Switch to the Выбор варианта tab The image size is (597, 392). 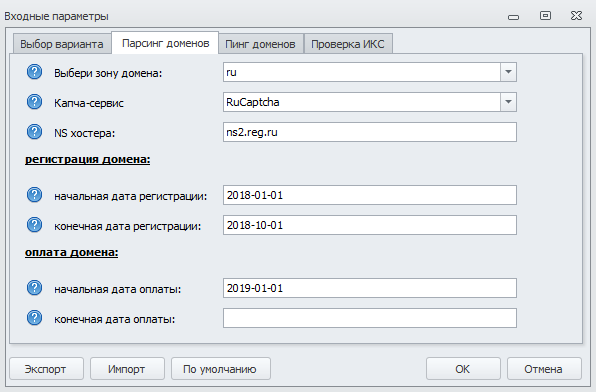62,44
